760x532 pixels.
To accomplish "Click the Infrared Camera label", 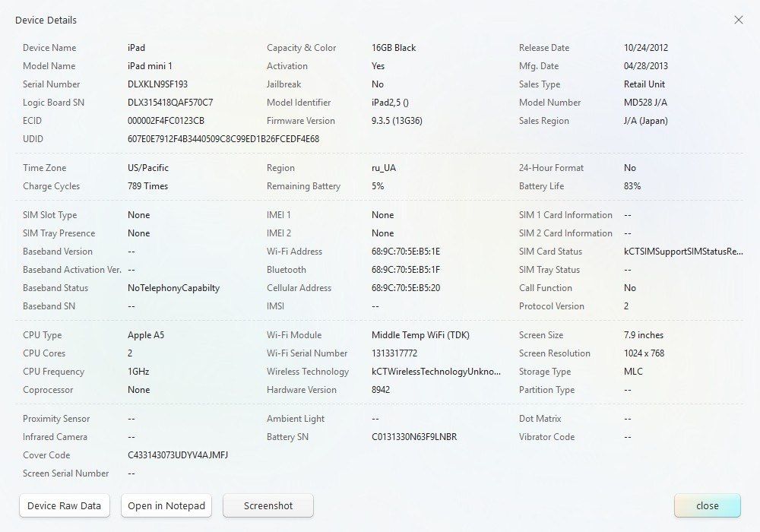I will (55, 437).
